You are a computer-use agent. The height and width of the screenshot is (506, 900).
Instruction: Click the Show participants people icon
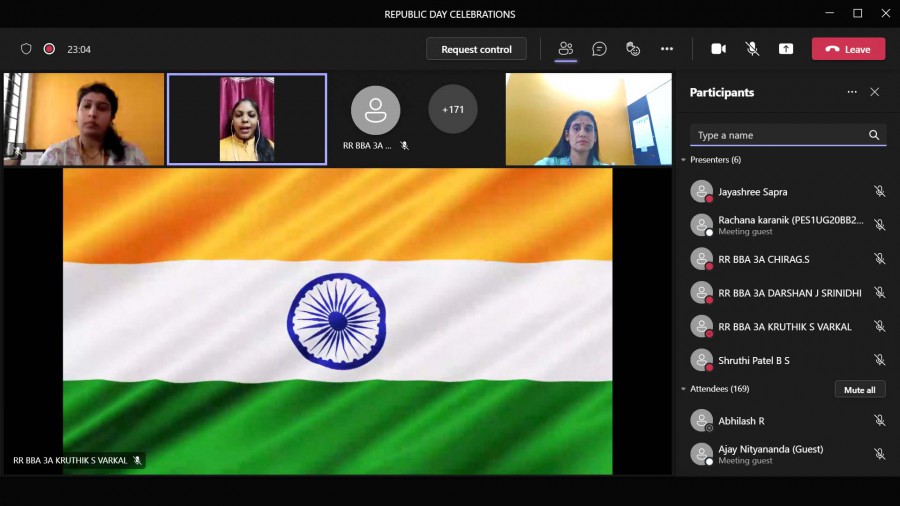coord(566,49)
